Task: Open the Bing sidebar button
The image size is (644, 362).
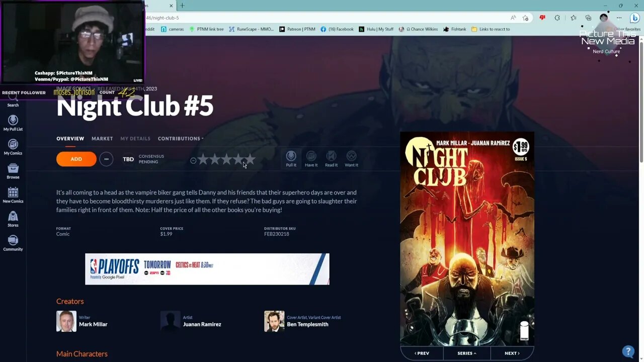Action: [634, 18]
